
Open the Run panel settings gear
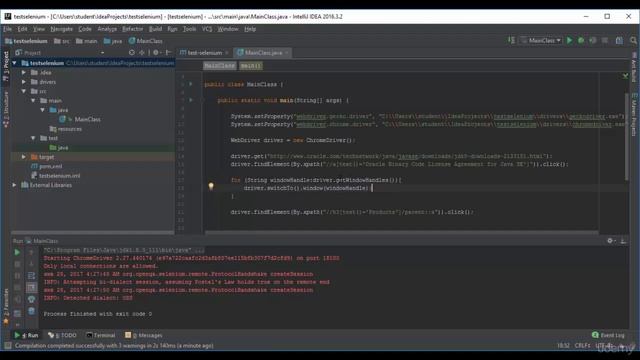(610, 241)
